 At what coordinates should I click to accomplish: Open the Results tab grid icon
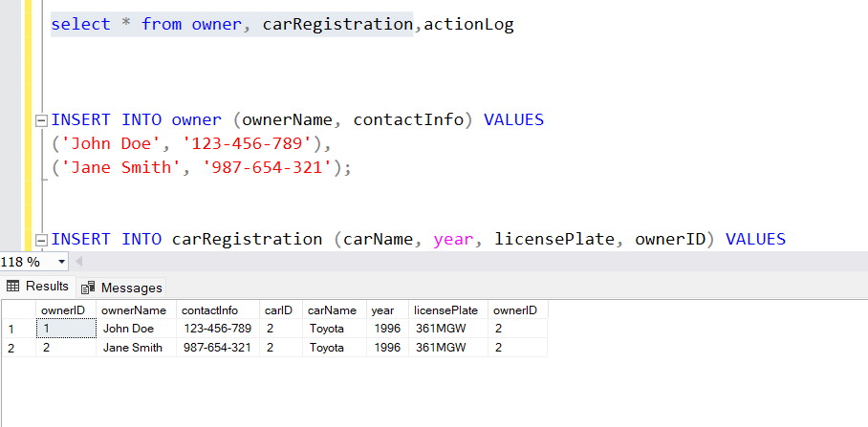(12, 287)
